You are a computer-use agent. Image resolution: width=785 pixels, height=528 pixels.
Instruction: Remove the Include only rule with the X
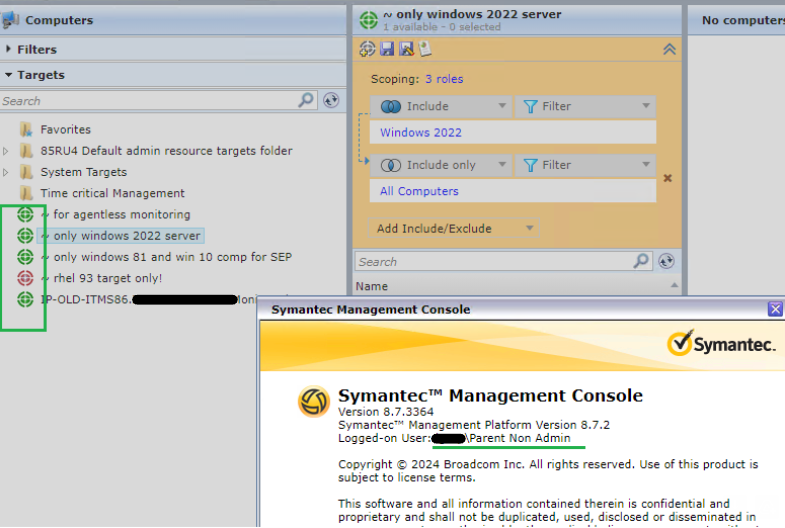(667, 178)
